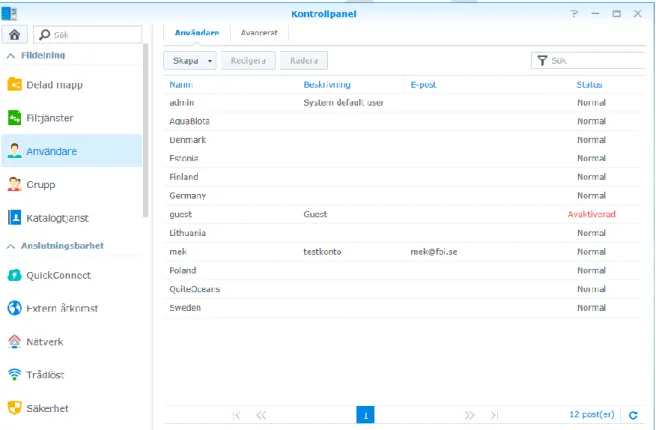656x430 pixels.
Task: Sort by the Status column header
Action: [589, 84]
